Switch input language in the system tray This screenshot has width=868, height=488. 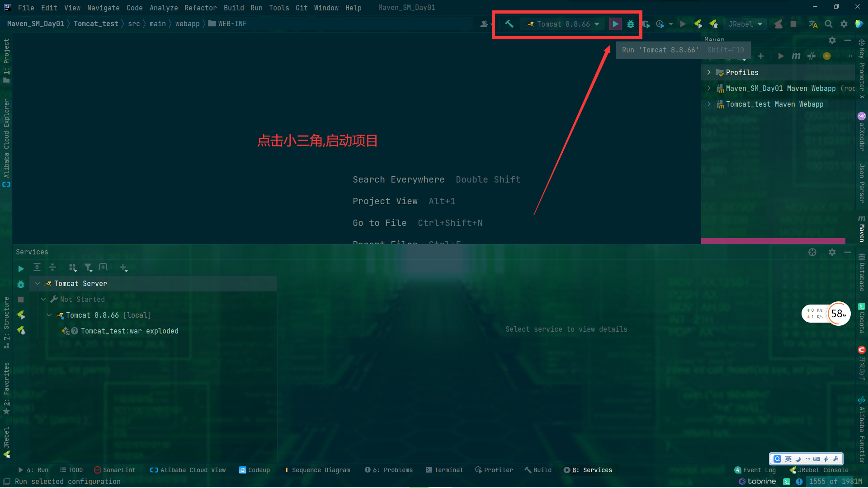788,459
